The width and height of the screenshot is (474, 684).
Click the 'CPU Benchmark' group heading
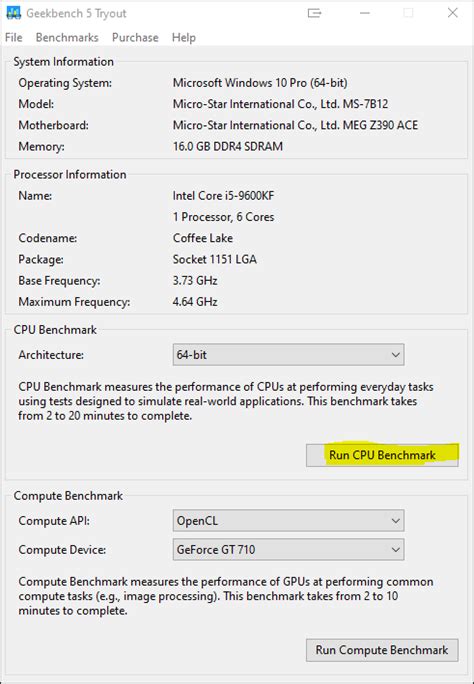[x=55, y=329]
